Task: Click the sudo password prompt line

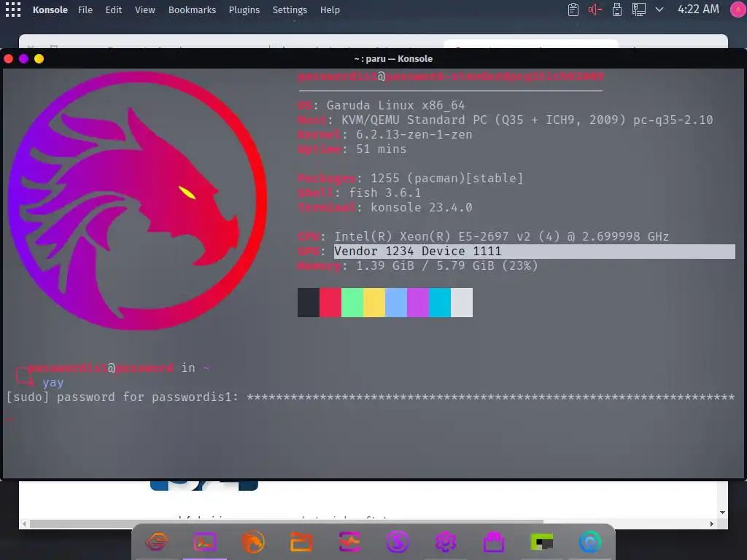Action: [x=371, y=397]
